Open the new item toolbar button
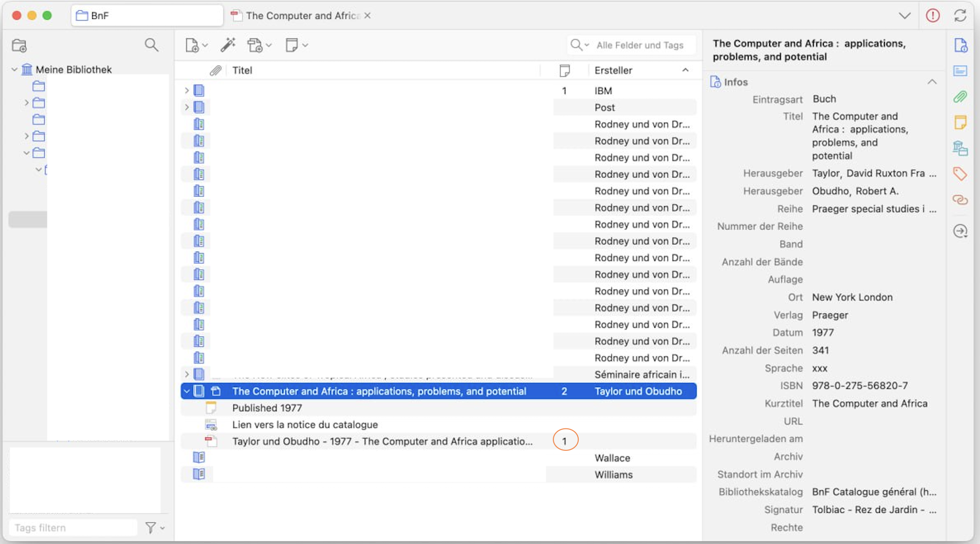 (x=192, y=45)
